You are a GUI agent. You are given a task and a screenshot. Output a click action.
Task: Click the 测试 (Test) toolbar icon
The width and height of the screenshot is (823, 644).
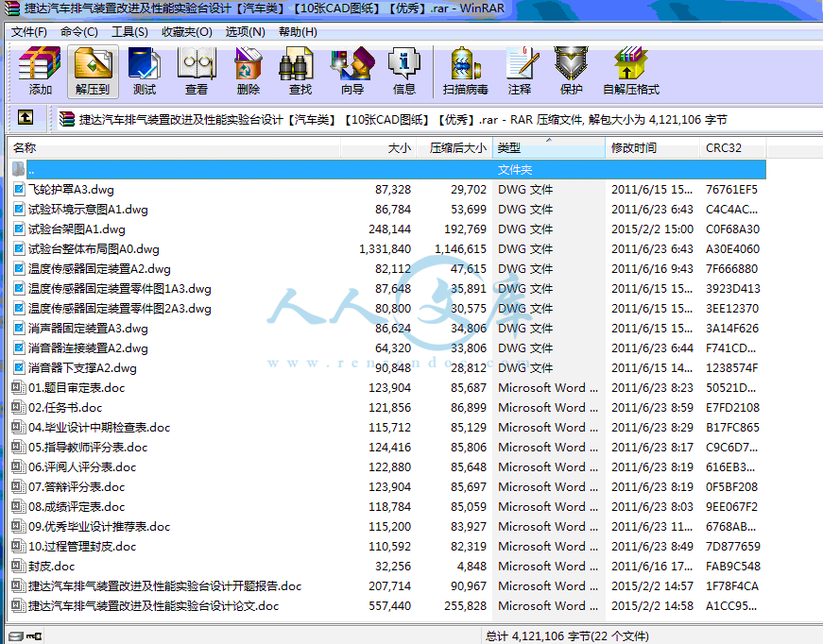145,71
